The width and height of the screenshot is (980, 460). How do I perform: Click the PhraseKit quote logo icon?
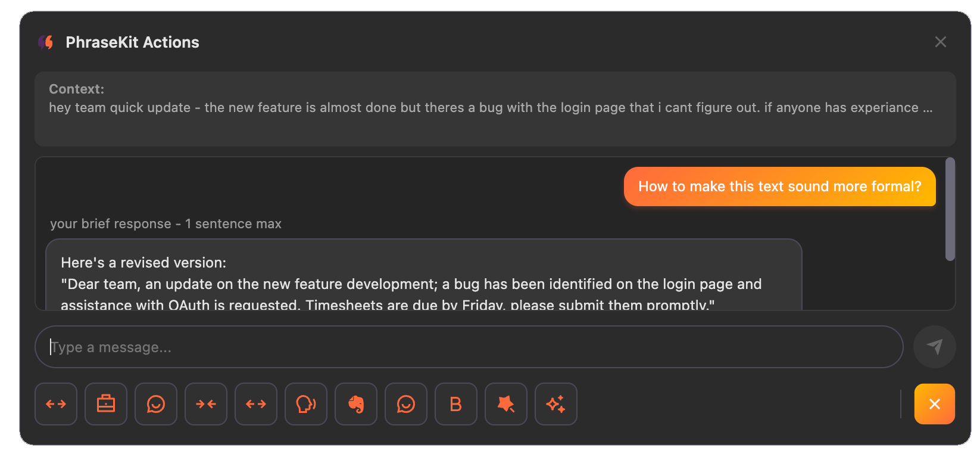(x=46, y=42)
